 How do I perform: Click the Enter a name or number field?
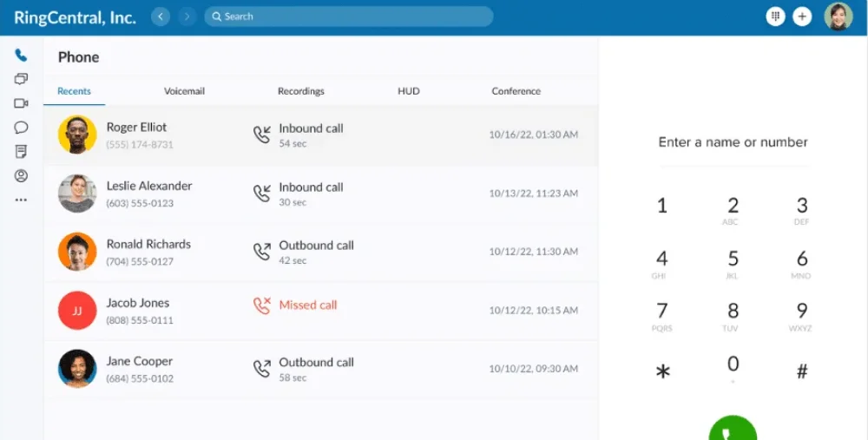(x=733, y=143)
